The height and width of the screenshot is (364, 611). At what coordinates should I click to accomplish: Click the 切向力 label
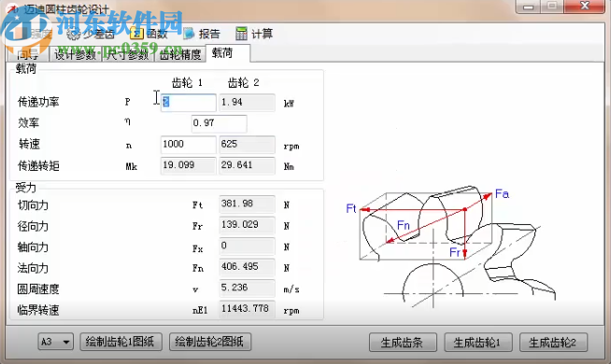point(33,204)
